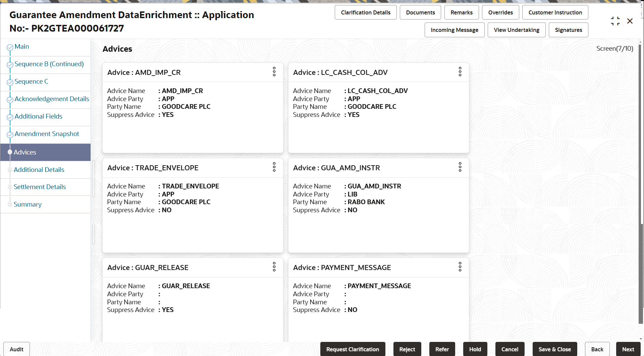Put the application on Hold

point(475,349)
